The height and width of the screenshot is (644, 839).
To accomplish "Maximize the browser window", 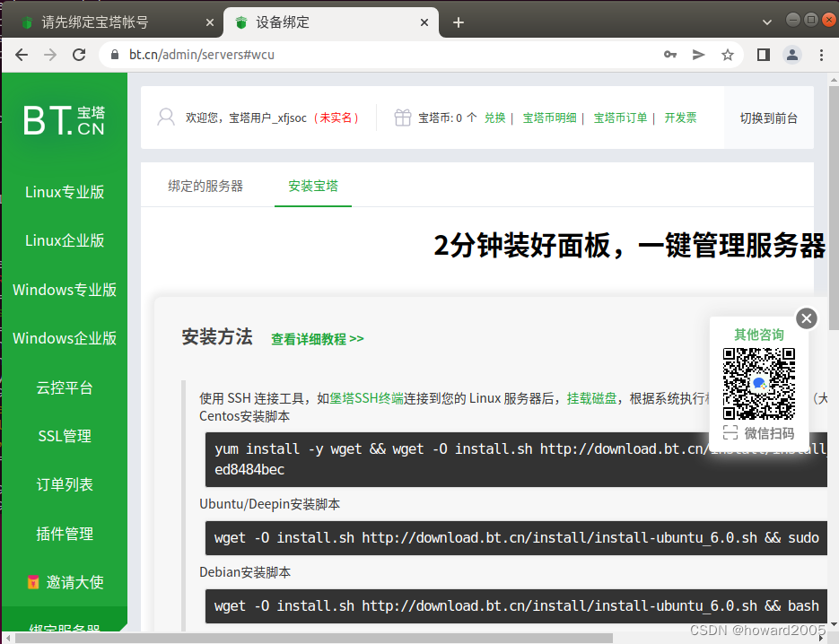I will 811,21.
